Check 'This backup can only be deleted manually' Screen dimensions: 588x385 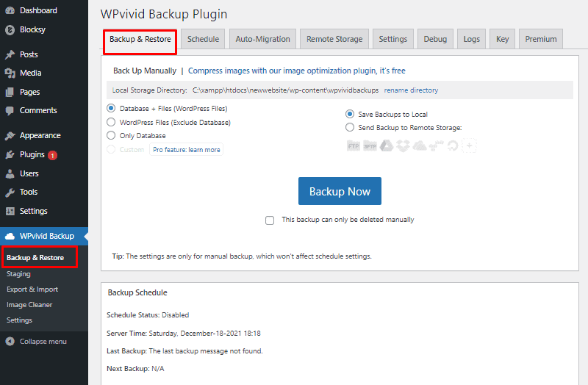(x=270, y=220)
